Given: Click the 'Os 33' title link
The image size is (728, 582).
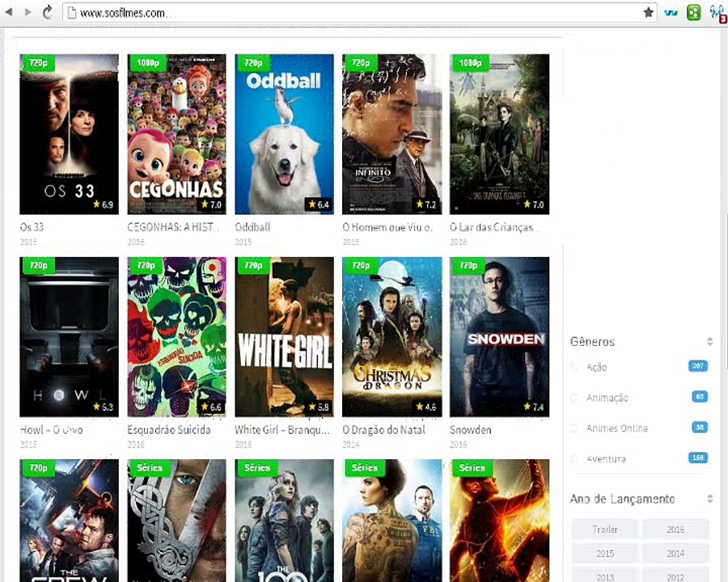Looking at the screenshot, I should point(32,227).
